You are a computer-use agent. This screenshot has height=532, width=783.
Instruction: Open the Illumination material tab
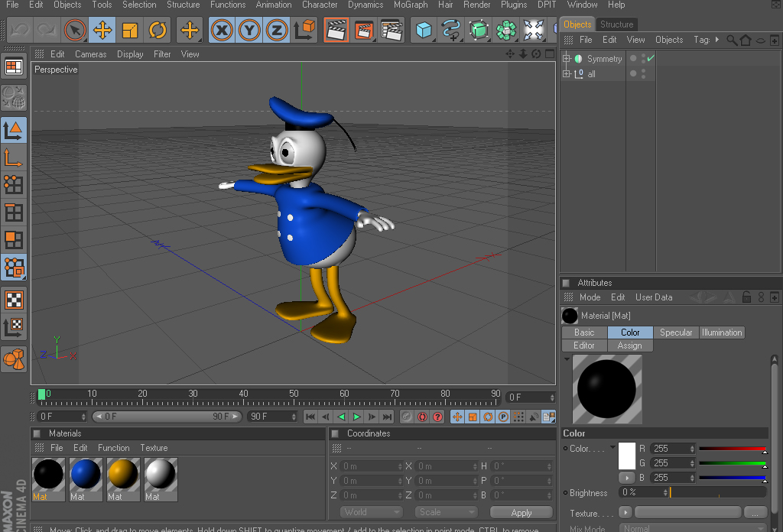(722, 332)
